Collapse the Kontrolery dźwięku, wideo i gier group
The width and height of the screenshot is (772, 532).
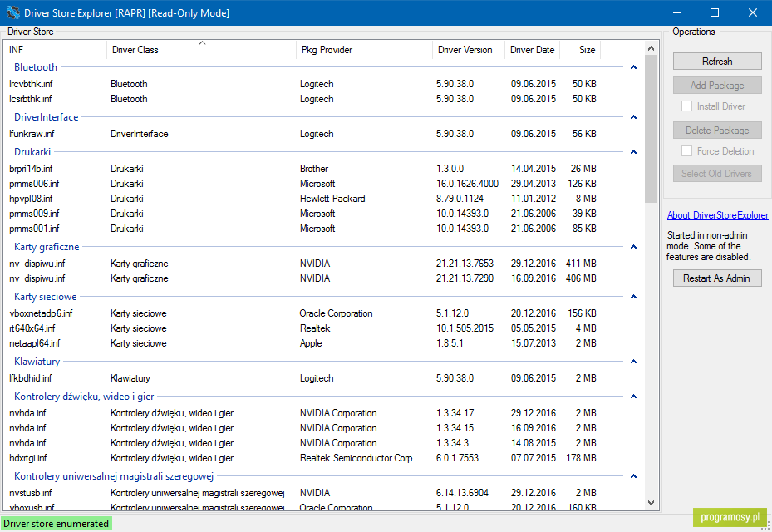tap(634, 396)
